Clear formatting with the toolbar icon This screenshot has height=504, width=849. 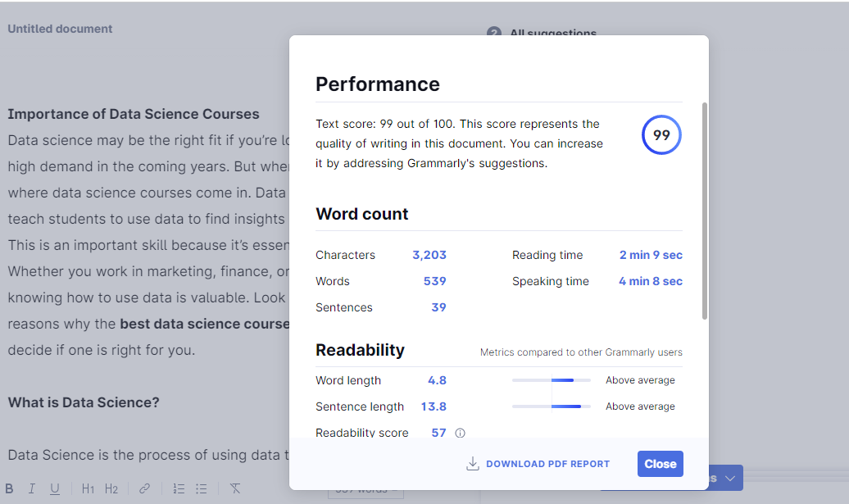click(235, 488)
